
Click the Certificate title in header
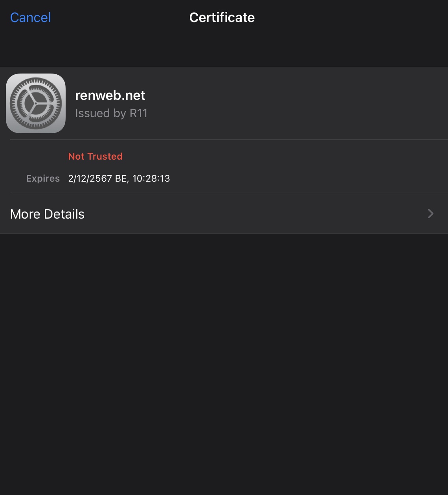coord(222,17)
